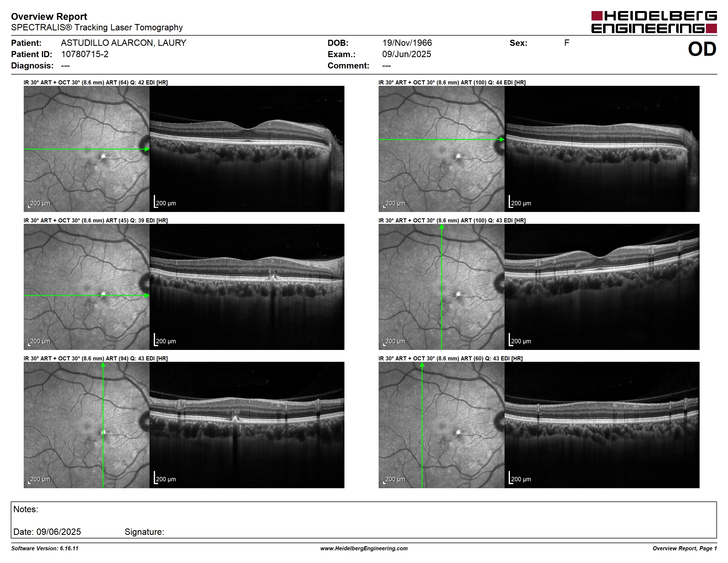Screen dimensions: 728x563
Task: Click the scan caption with ART (100) Q: 43
Action: click(x=452, y=221)
